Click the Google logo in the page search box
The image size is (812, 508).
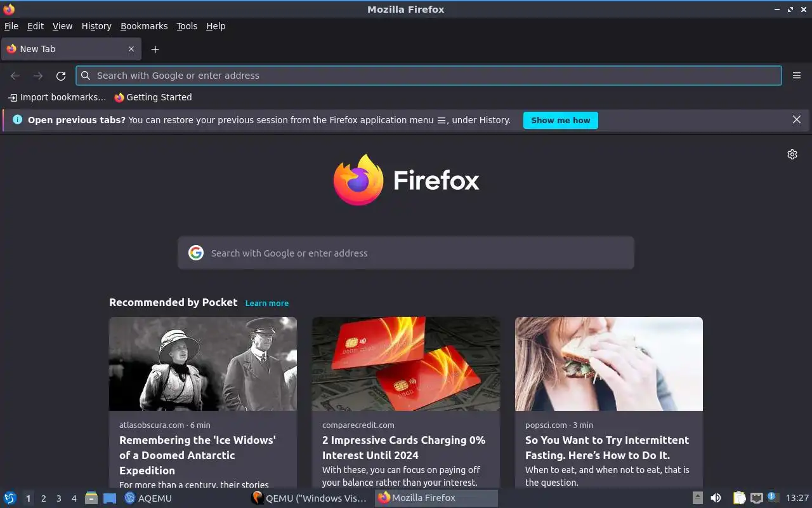coord(196,253)
